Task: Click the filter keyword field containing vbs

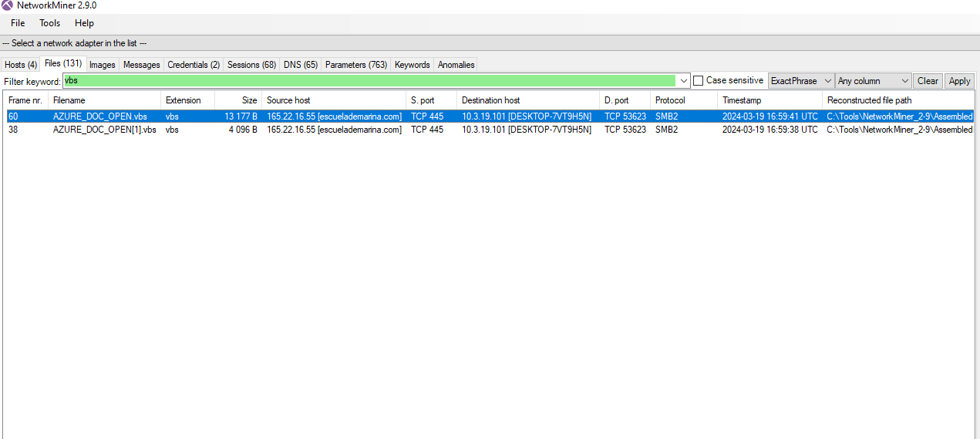Action: click(x=369, y=81)
